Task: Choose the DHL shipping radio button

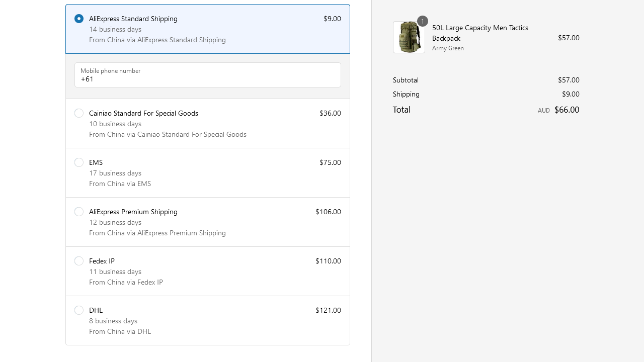Action: click(x=79, y=310)
